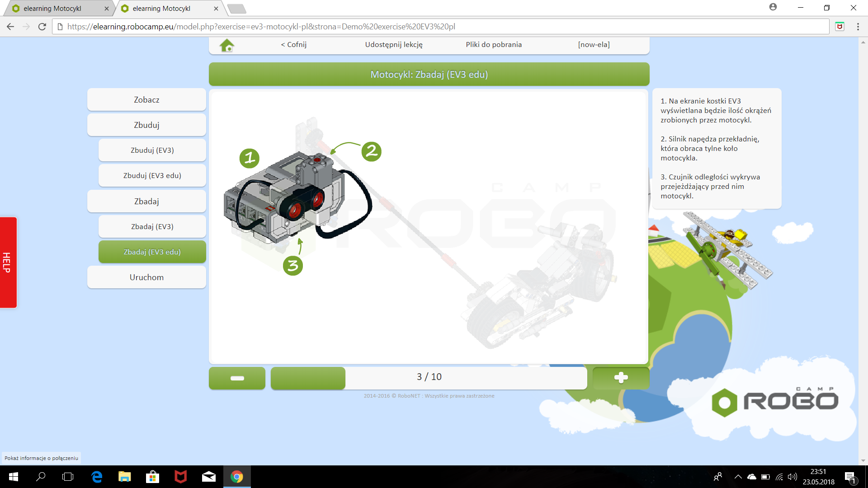This screenshot has height=488, width=868.
Task: Show hidden system tray icons
Action: 738,477
